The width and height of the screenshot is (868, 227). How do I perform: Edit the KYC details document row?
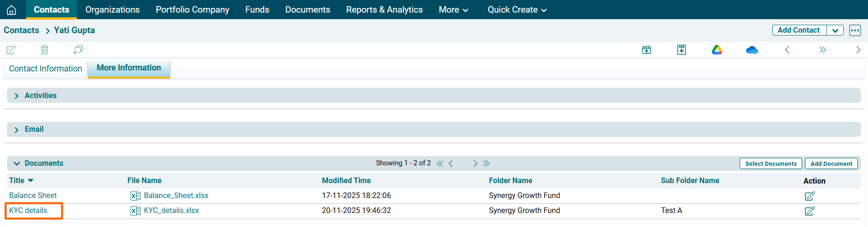coord(810,211)
